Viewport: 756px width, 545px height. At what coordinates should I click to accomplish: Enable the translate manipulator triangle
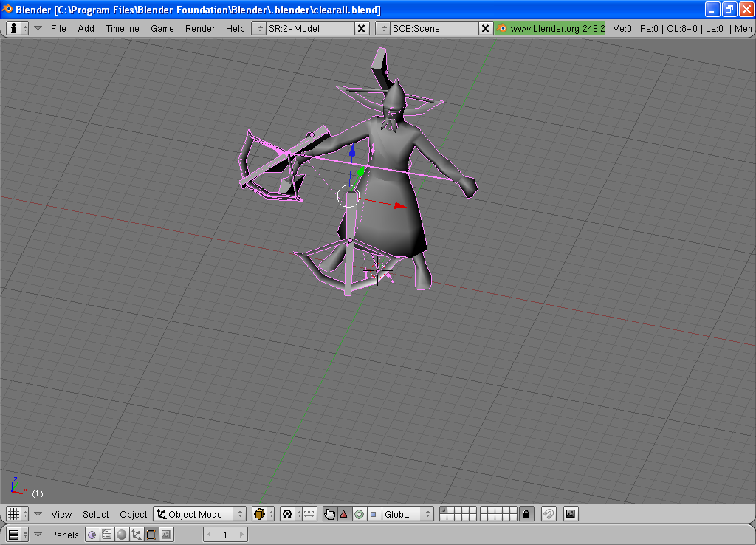click(344, 514)
